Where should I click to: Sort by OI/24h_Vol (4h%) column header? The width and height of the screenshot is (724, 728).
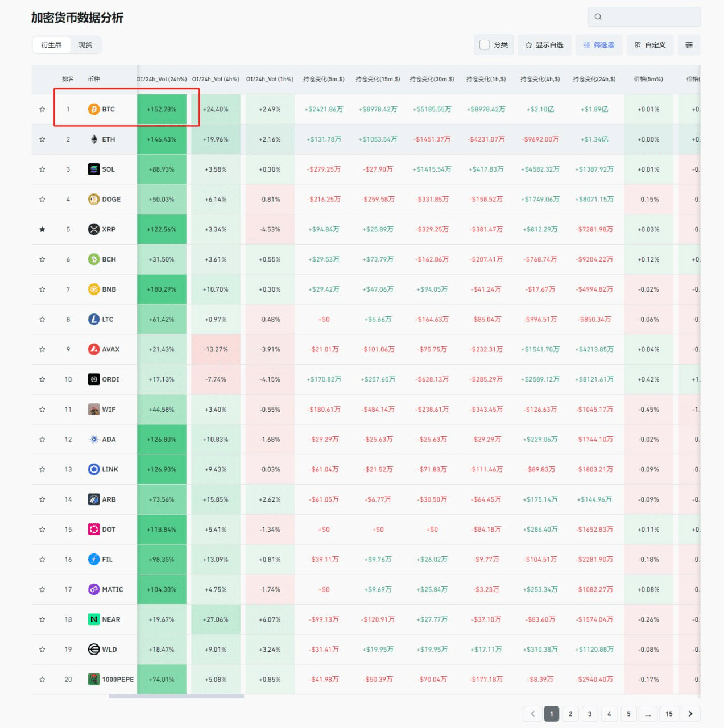coord(216,79)
